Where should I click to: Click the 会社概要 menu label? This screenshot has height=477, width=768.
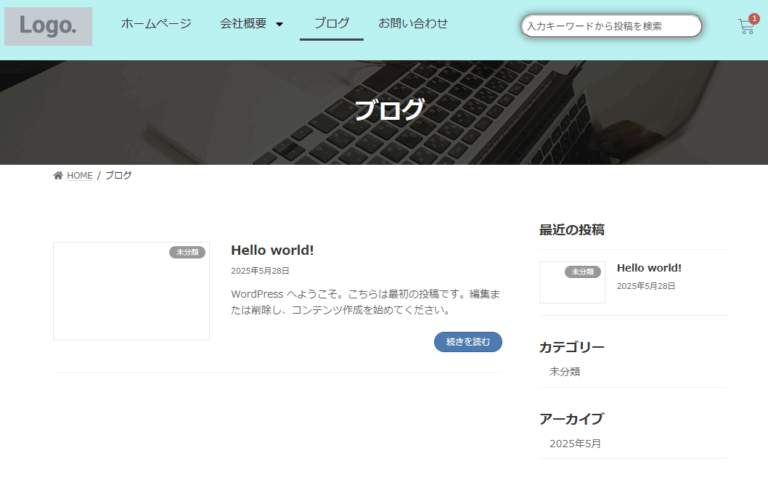coord(243,23)
